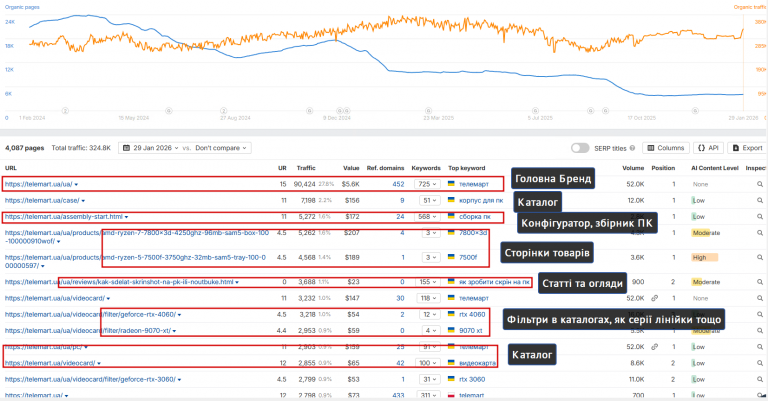Click top keyword 'rtx 3060'

pos(472,379)
